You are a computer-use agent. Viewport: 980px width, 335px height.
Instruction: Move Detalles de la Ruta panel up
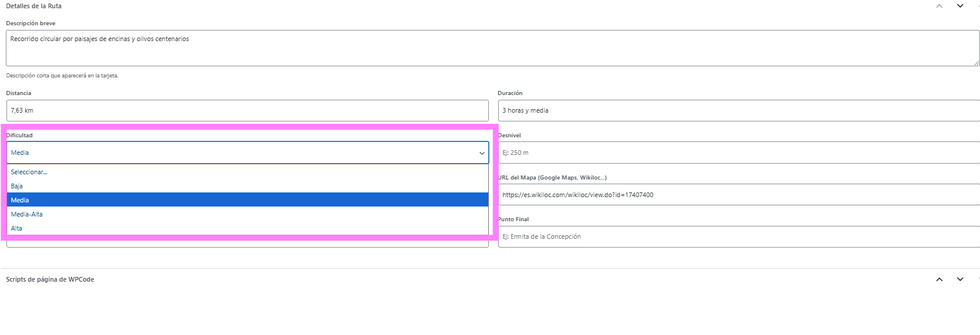tap(939, 6)
